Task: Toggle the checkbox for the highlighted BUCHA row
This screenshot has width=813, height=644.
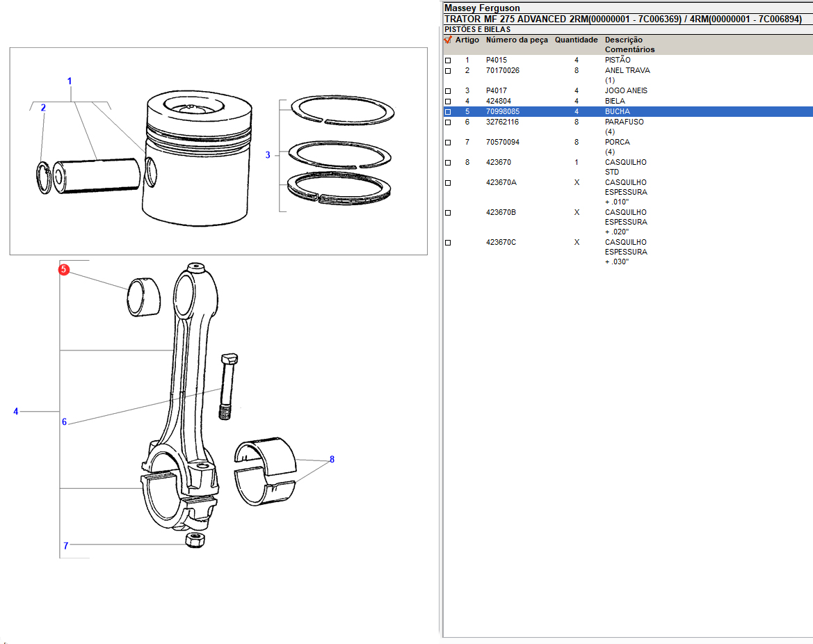Action: (448, 112)
